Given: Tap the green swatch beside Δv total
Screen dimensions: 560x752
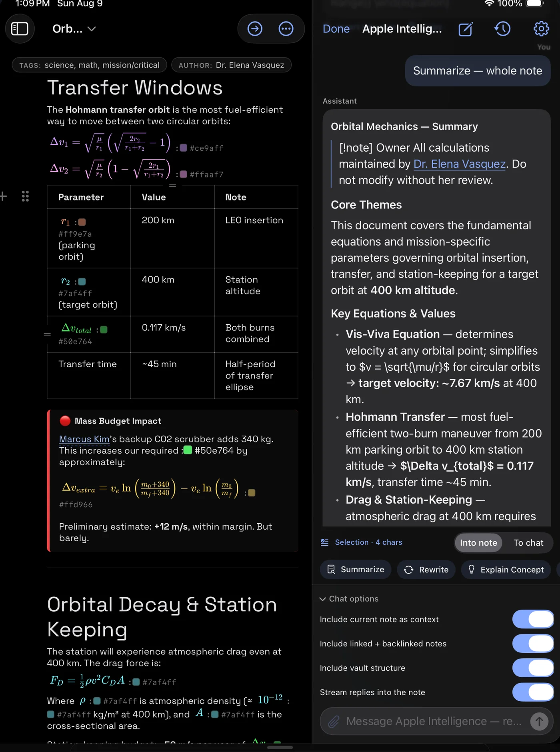Looking at the screenshot, I should (104, 330).
